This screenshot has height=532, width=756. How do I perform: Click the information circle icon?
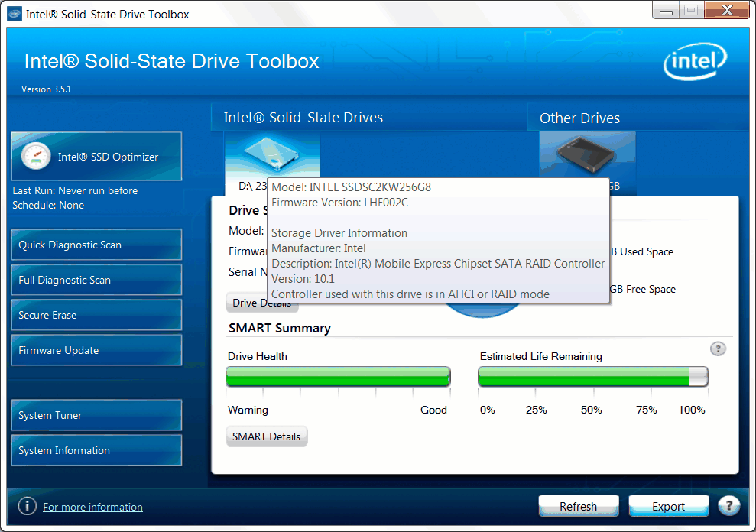[x=27, y=506]
